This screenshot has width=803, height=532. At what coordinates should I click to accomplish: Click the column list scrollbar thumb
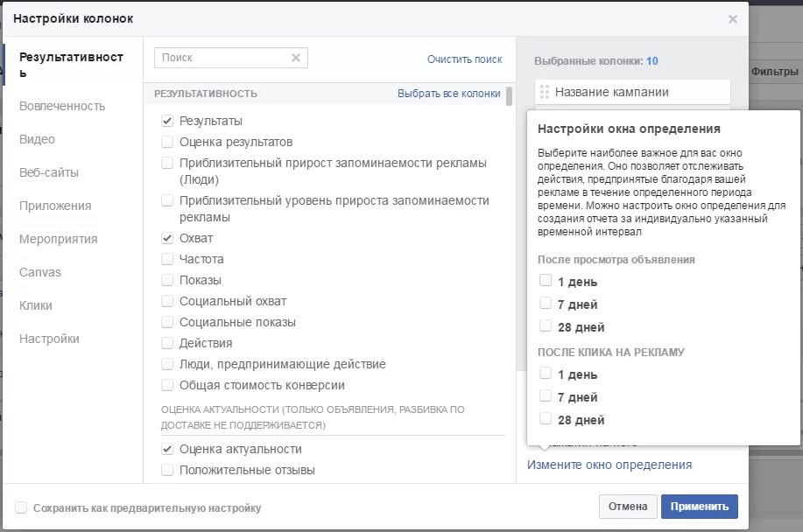(x=509, y=96)
